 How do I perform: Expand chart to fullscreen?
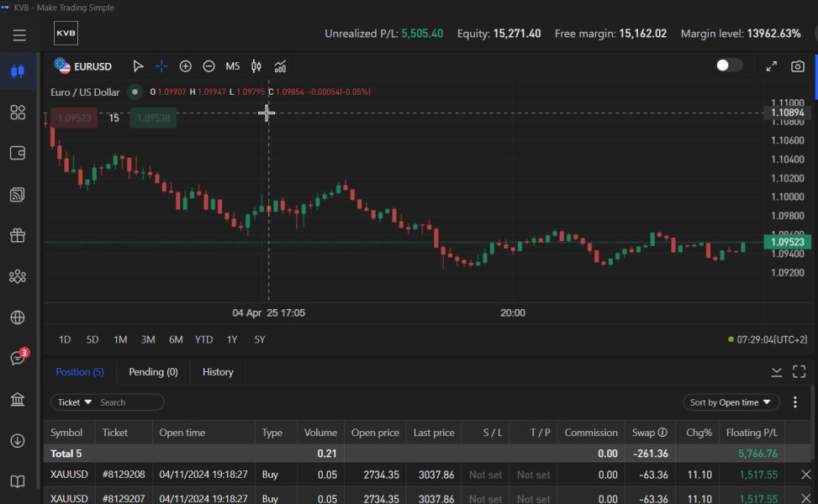tap(772, 66)
